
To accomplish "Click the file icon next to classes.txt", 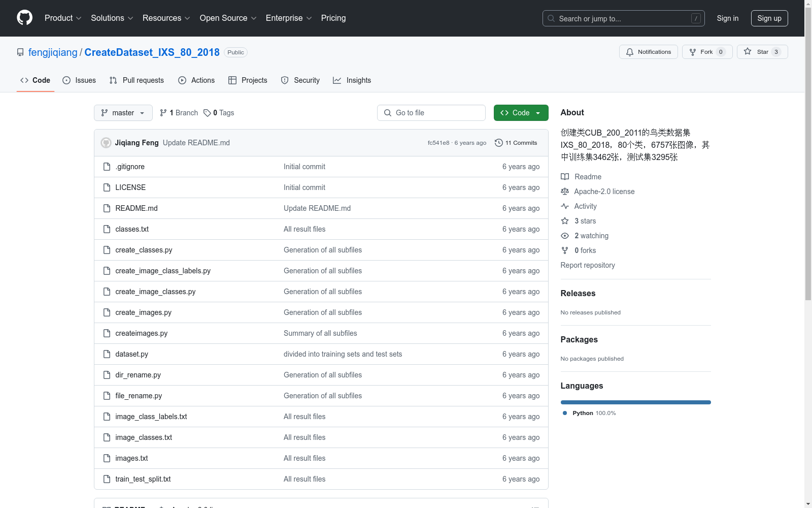I will coord(107,229).
